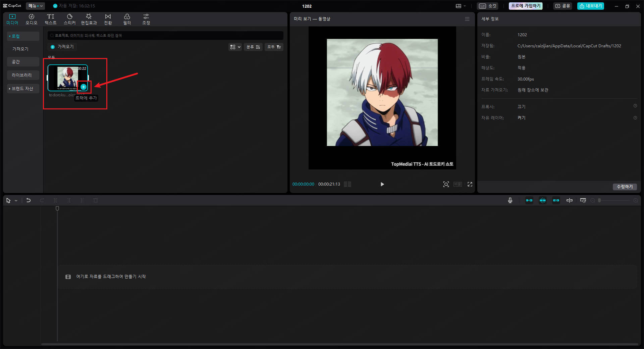Open the 공간 (Space) sidebar section
The height and width of the screenshot is (349, 644).
pos(23,62)
